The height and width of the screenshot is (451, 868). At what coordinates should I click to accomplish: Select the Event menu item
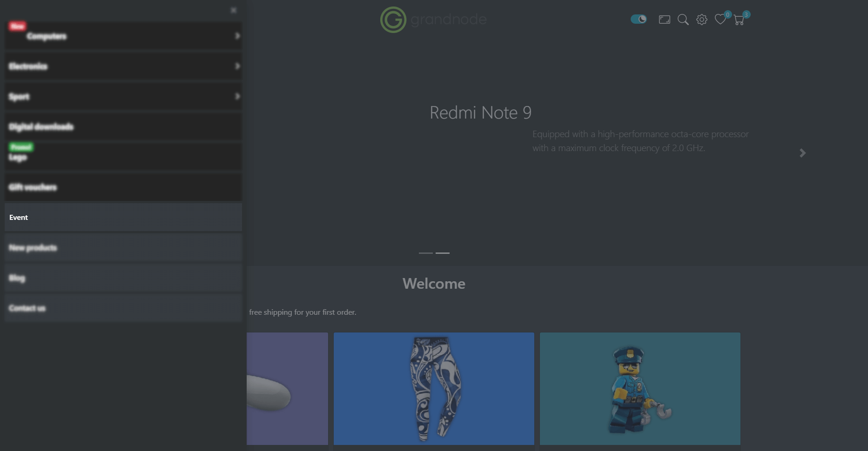[x=123, y=217]
